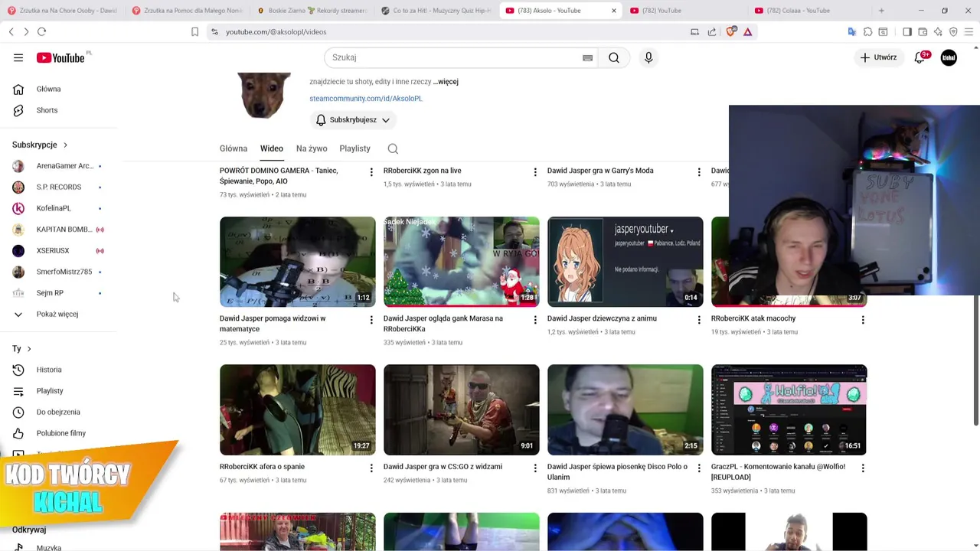Open options for RRoberciKK zgon na live
Screen dimensions: 980x551
535,172
